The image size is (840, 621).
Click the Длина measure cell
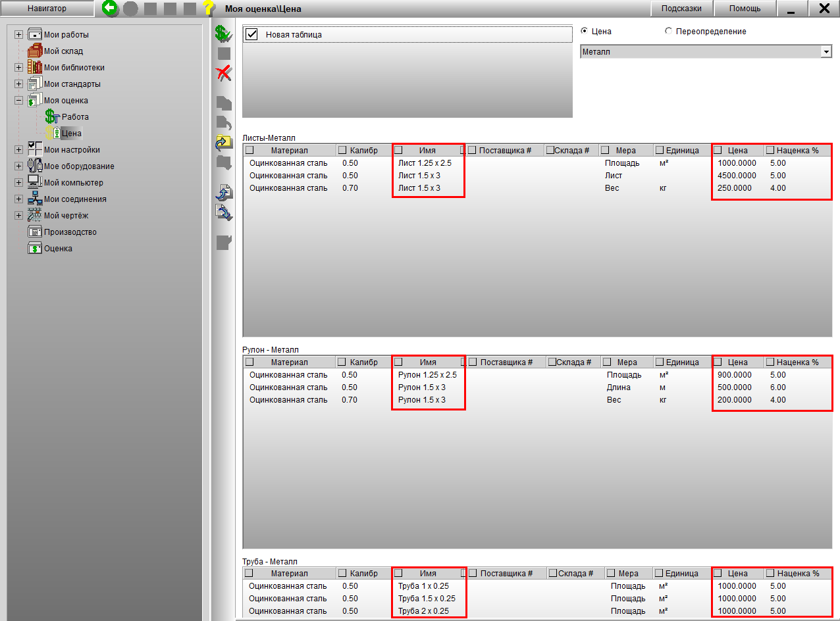618,387
